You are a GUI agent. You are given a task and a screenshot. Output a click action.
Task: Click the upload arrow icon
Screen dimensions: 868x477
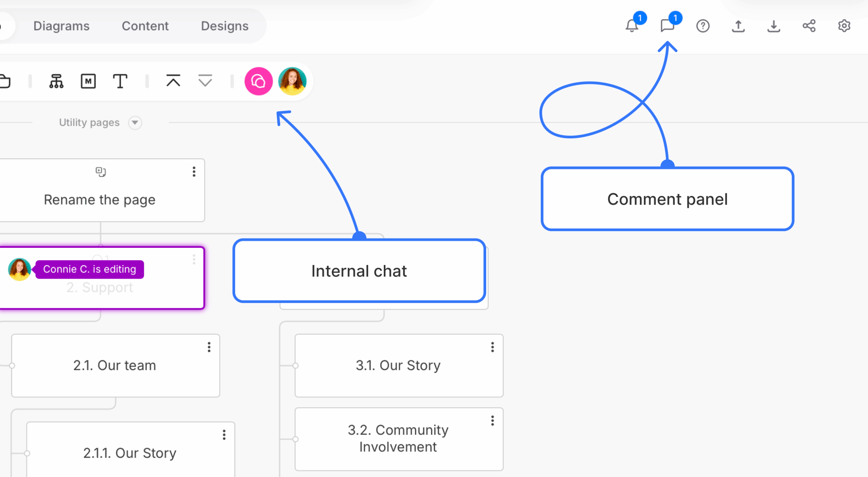(x=738, y=26)
